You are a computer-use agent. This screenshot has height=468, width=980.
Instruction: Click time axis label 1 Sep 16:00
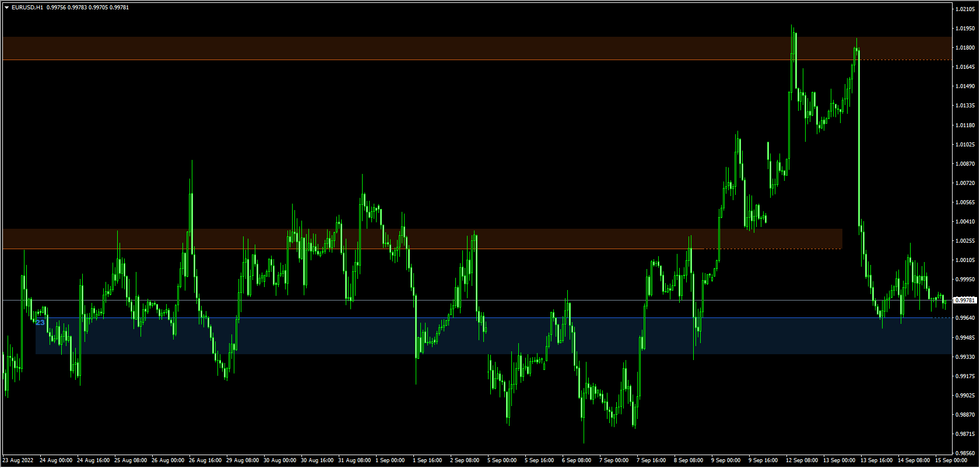[x=427, y=460]
